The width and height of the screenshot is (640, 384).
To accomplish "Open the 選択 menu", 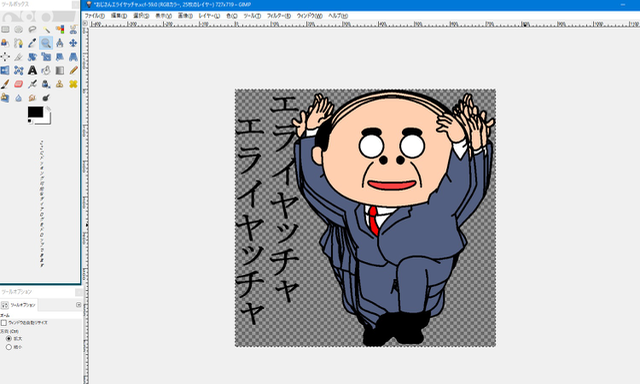I will (141, 16).
